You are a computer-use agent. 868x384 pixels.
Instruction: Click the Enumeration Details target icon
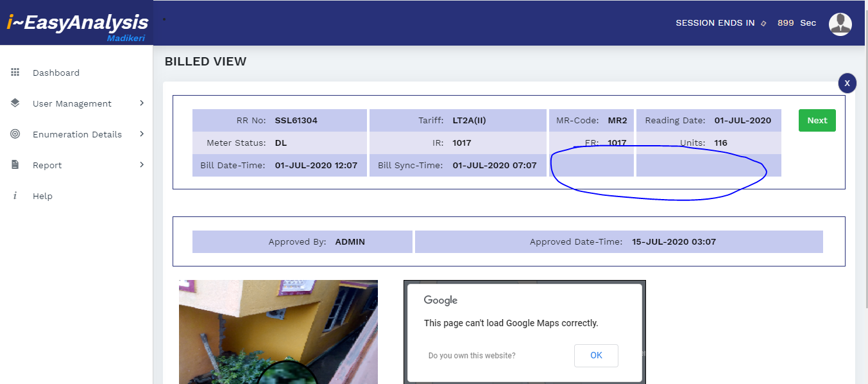(x=15, y=134)
